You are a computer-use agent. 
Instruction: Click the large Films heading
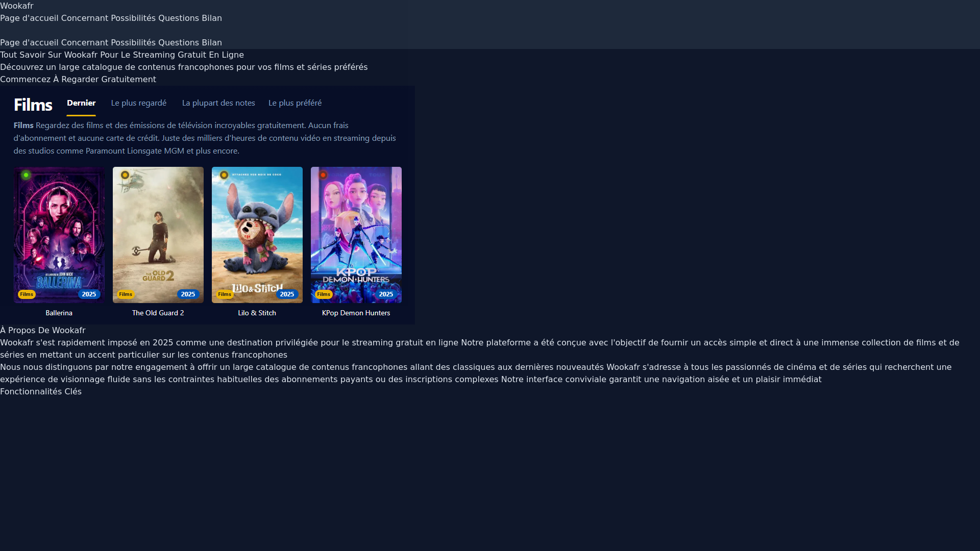[x=33, y=105]
